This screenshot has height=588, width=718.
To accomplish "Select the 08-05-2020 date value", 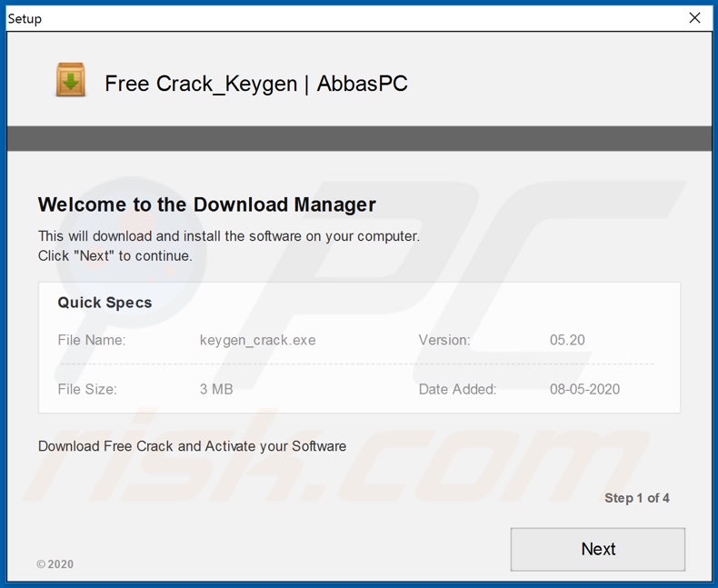I will coord(584,389).
